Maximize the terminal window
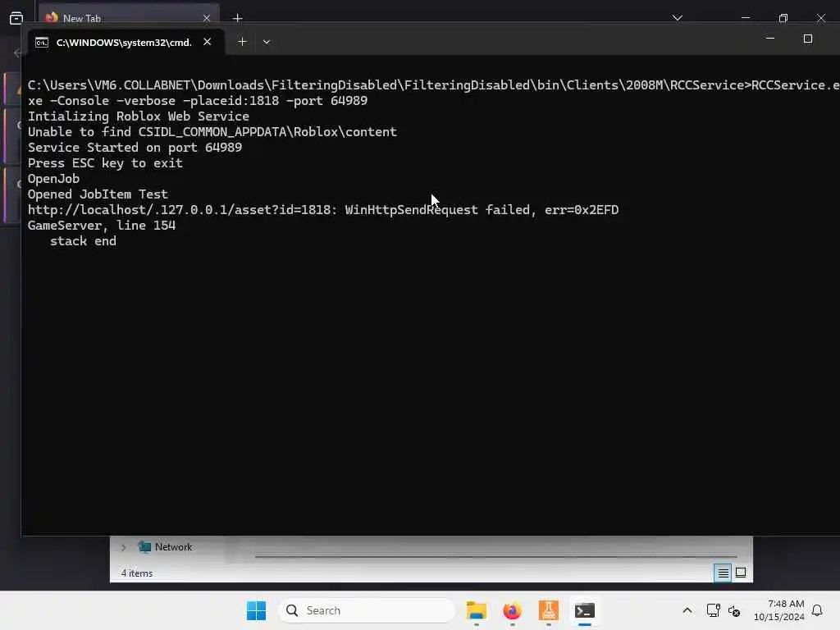The height and width of the screenshot is (630, 840). click(808, 39)
